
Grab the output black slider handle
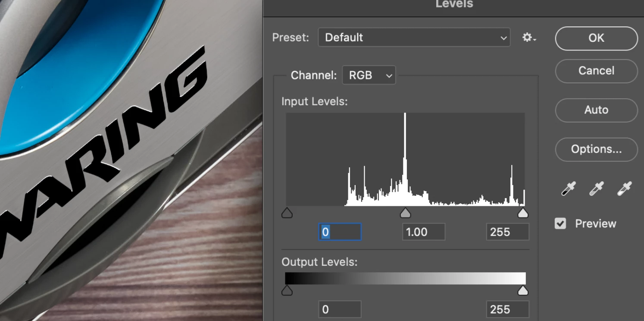[287, 290]
